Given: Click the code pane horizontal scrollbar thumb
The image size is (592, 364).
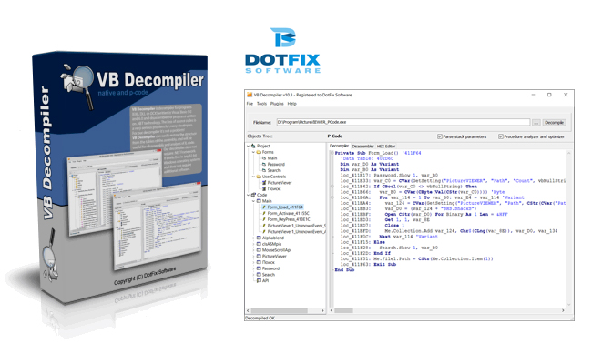Looking at the screenshot, I should (x=344, y=310).
